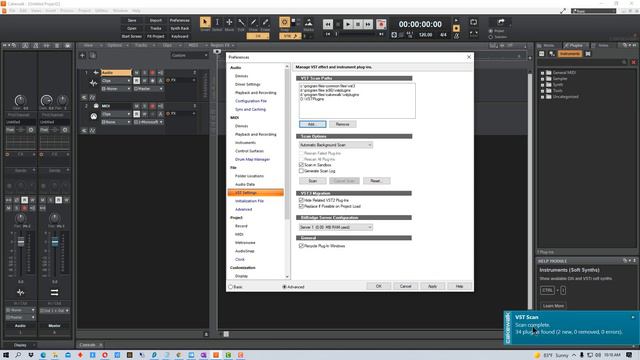The image size is (640, 360).
Task: Open Audio track input None dropdown
Action: [116, 89]
